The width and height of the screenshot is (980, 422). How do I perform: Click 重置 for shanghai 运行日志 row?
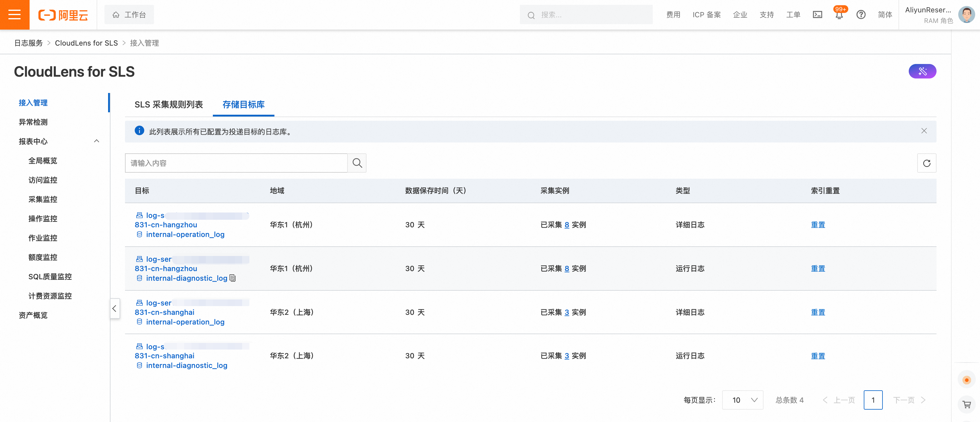click(x=818, y=356)
